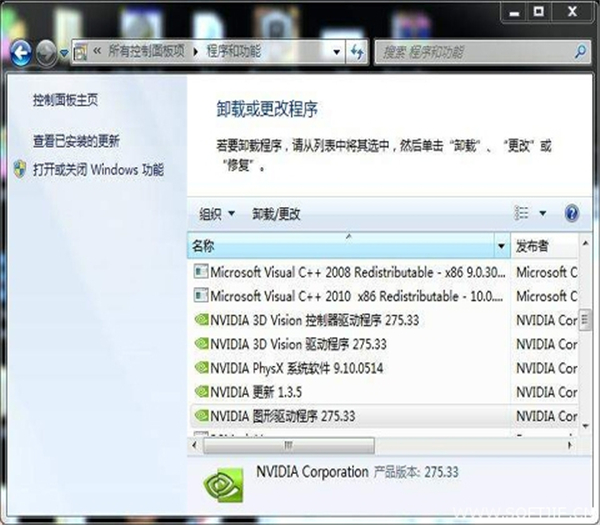Click the view options icon in toolbar

pyautogui.click(x=522, y=213)
